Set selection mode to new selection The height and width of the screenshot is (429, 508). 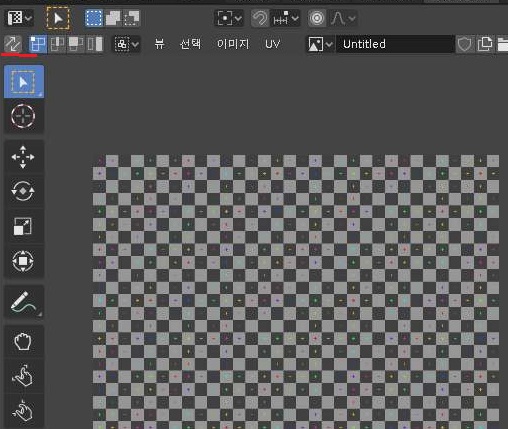coord(94,18)
